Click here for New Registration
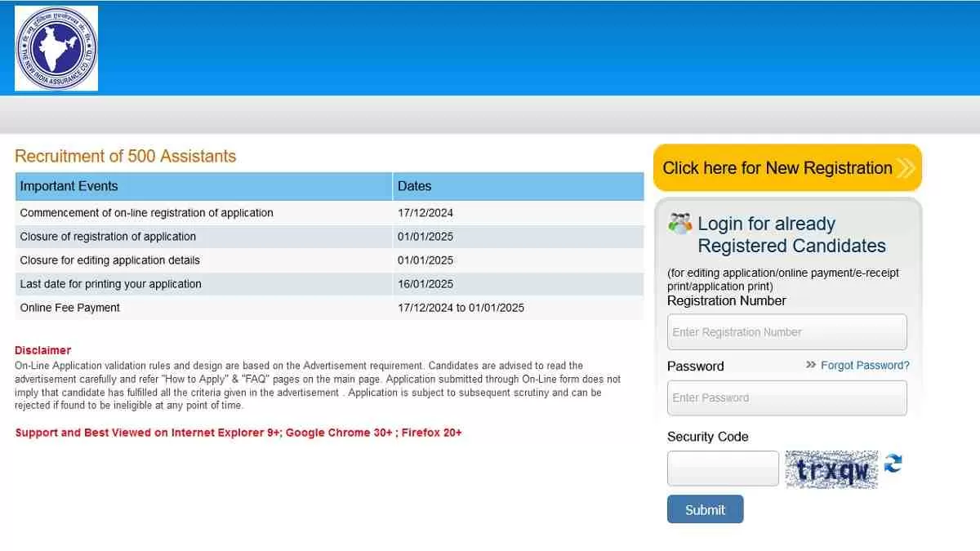980x551 pixels. [x=777, y=167]
